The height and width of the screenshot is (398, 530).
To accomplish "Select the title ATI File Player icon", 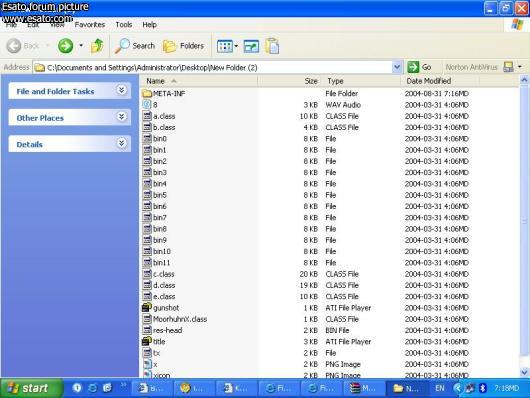I will [147, 341].
